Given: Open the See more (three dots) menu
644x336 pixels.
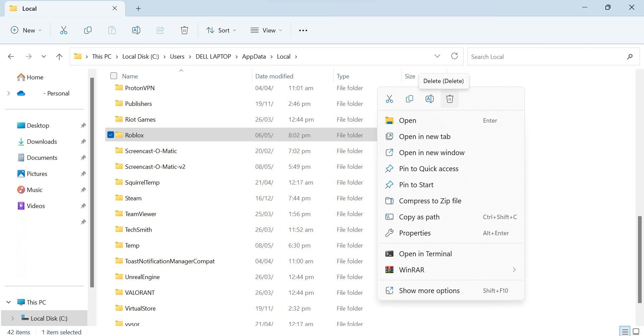Looking at the screenshot, I should (303, 30).
